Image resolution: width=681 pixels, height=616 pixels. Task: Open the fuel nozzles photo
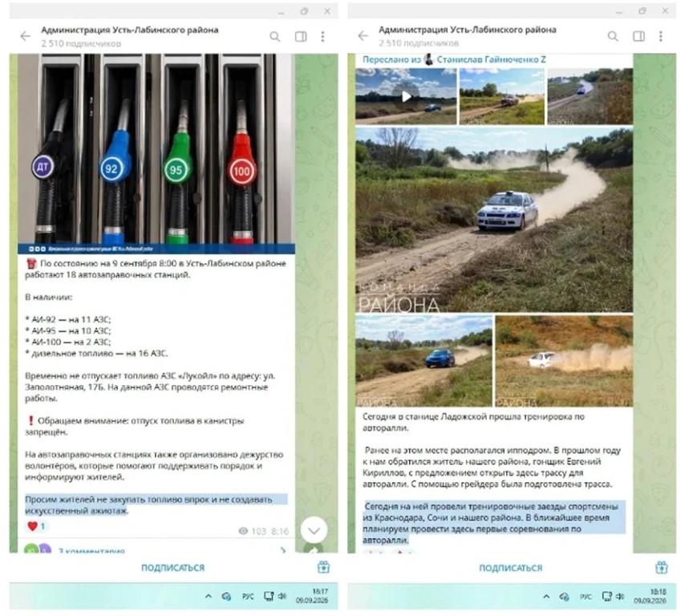156,154
